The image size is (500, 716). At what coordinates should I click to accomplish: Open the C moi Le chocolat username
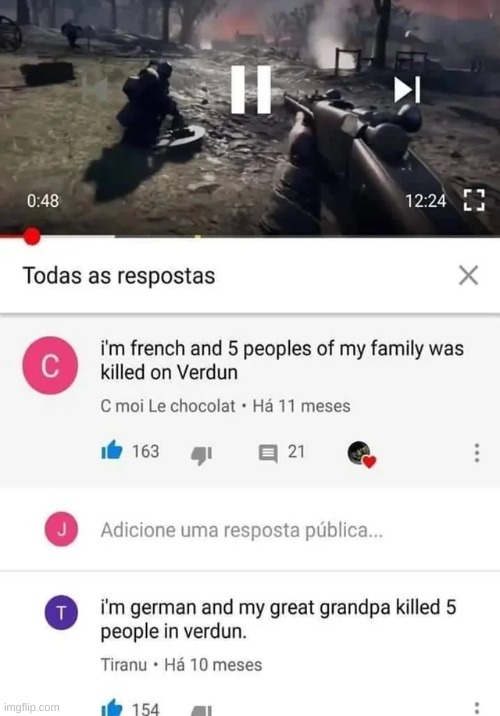[x=168, y=406]
